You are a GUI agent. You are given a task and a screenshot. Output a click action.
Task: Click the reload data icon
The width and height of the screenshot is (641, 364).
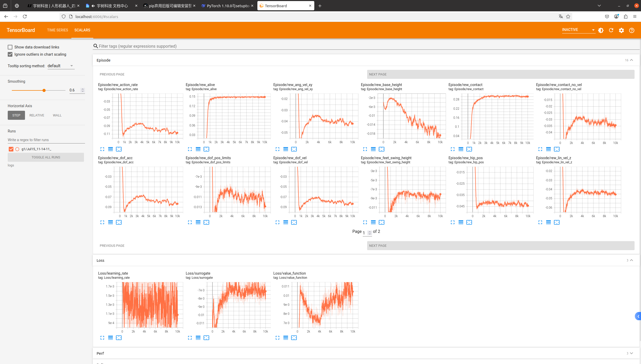click(611, 30)
